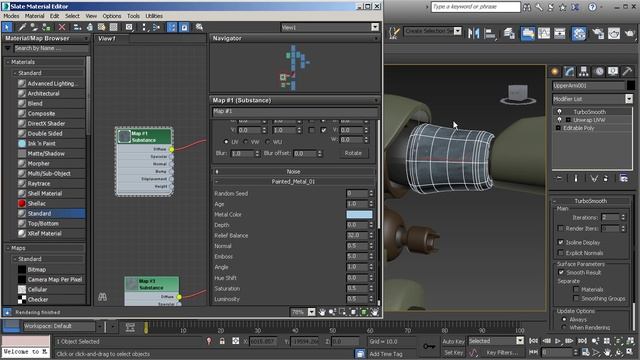Image resolution: width=640 pixels, height=360 pixels.
Task: Open the Material menu
Action: point(34,16)
